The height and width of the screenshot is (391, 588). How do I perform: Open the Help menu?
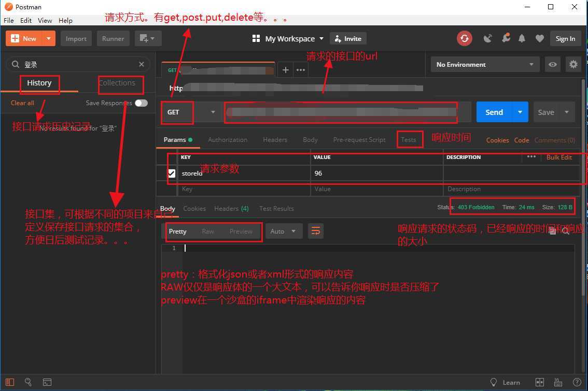click(66, 20)
